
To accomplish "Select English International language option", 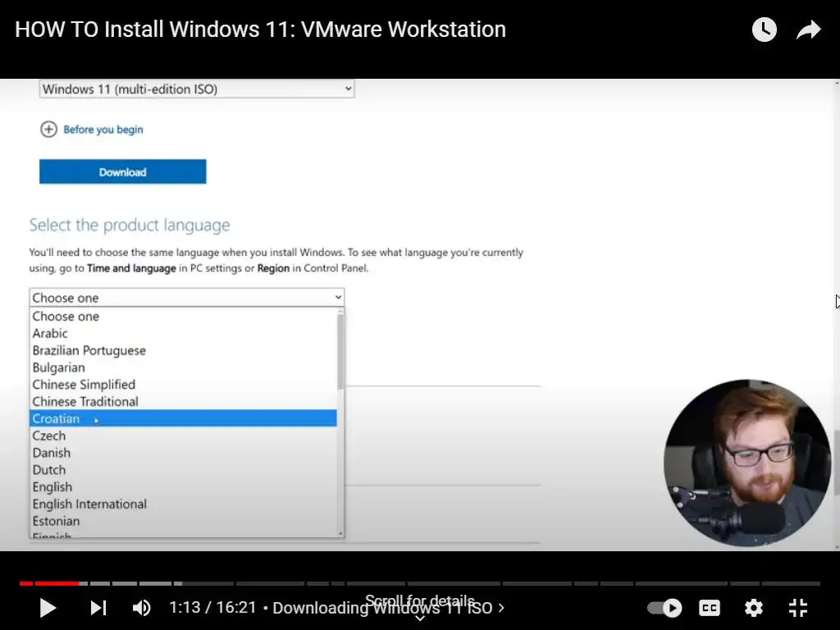I will (183, 504).
